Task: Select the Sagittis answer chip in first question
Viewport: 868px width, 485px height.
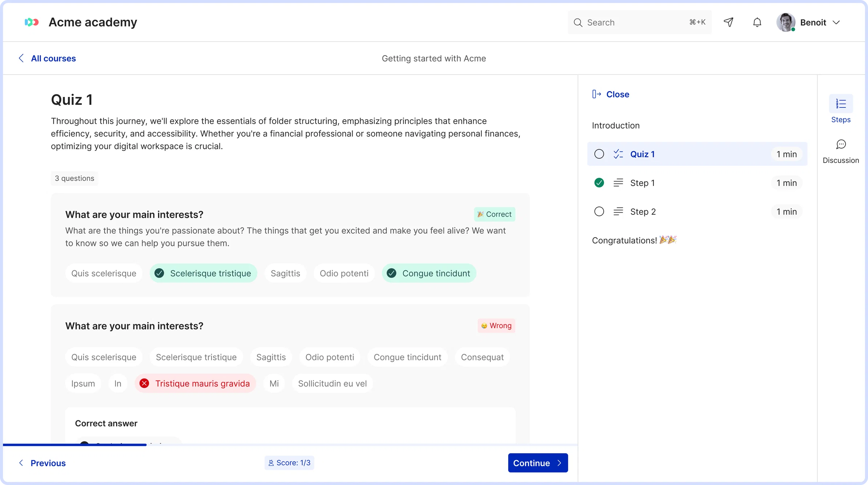Action: pos(285,273)
